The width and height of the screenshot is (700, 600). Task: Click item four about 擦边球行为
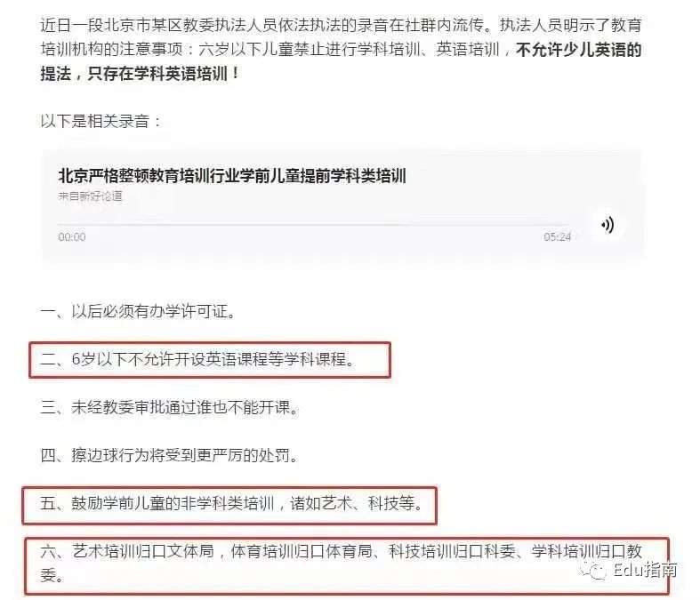(170, 455)
